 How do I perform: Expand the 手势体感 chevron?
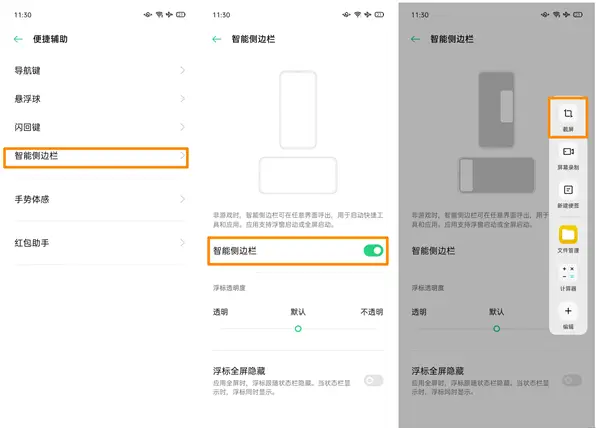point(182,199)
